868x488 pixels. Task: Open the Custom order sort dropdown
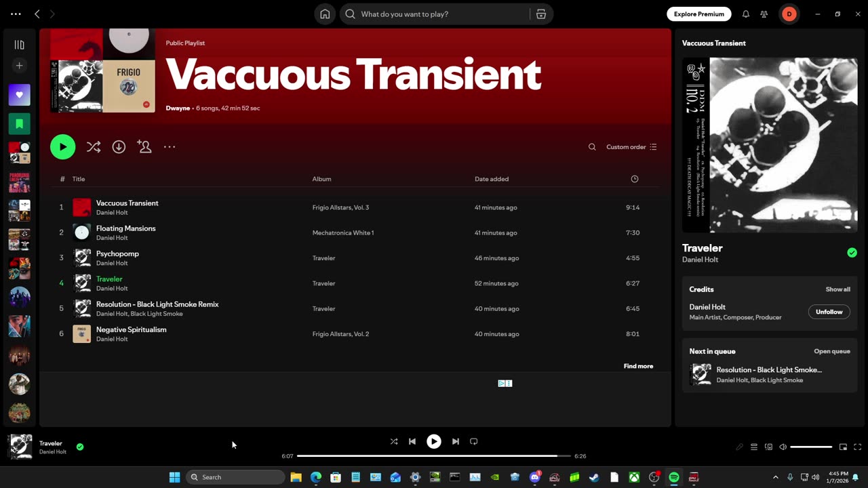tap(631, 147)
